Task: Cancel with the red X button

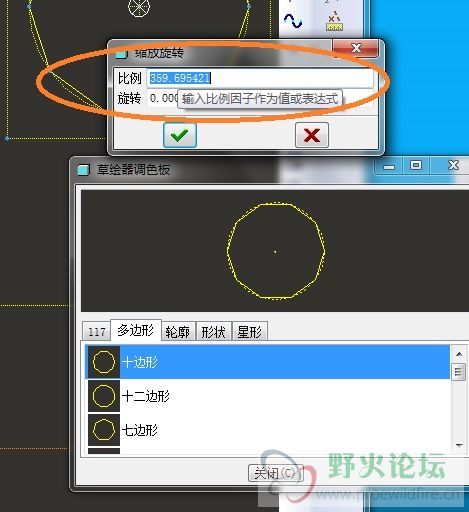Action: [312, 135]
